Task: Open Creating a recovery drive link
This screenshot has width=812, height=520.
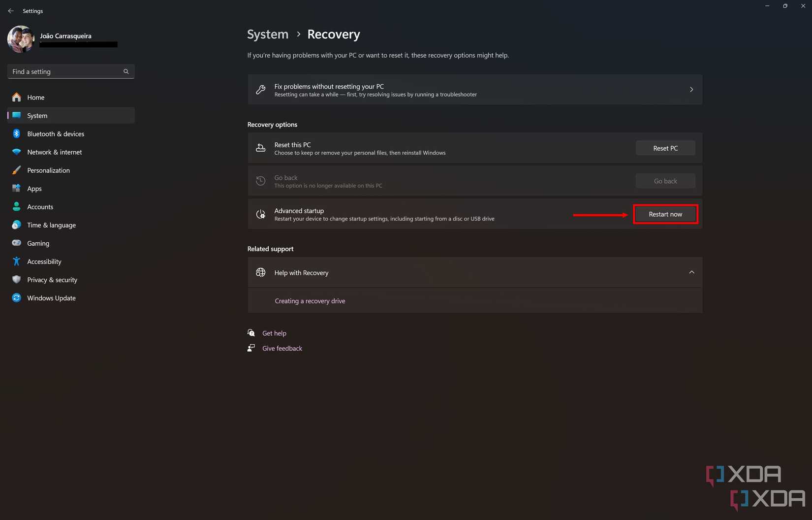Action: point(310,301)
